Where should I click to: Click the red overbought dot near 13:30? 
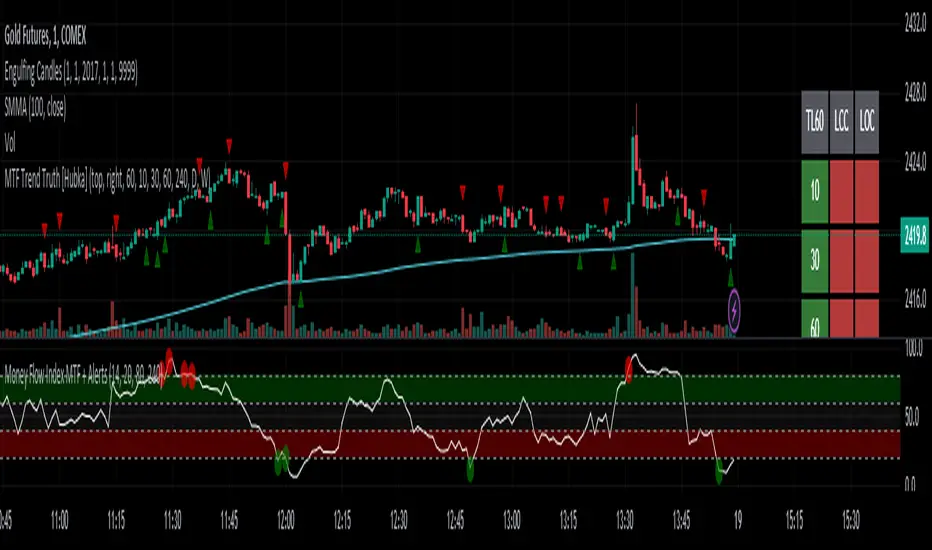coord(629,369)
